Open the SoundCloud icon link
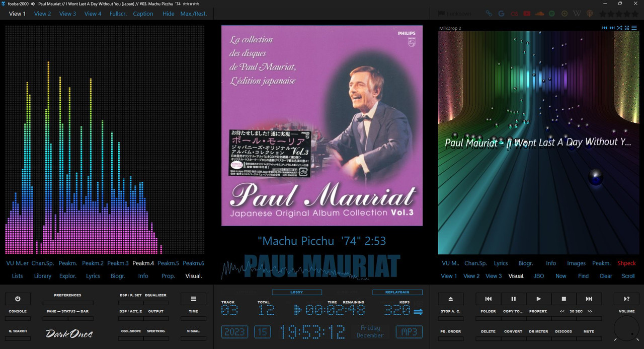 coord(539,14)
